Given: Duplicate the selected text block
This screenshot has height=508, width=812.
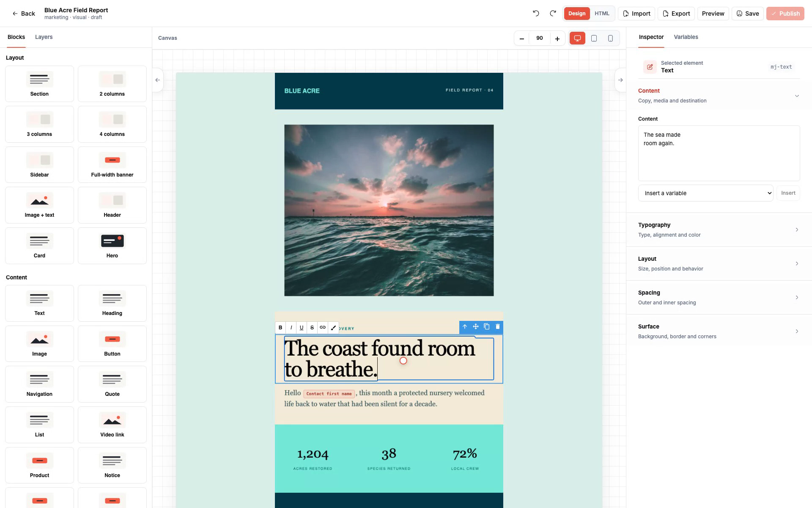Looking at the screenshot, I should 487,327.
